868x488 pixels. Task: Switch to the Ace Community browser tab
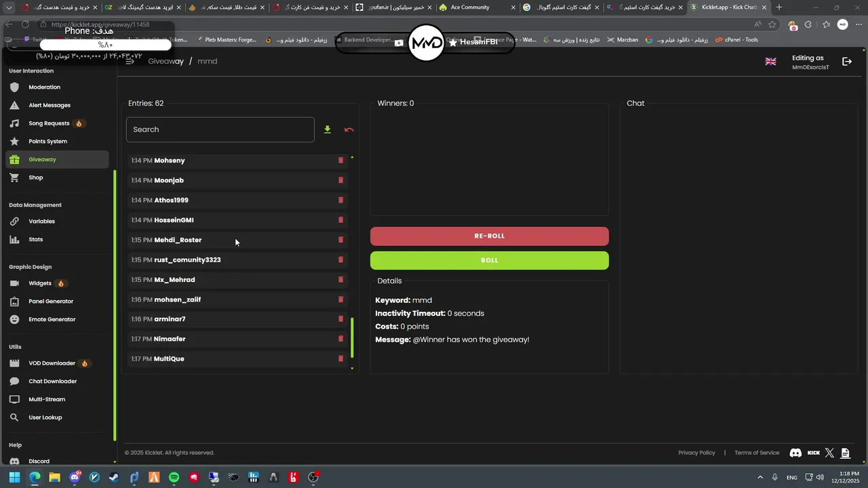(477, 7)
